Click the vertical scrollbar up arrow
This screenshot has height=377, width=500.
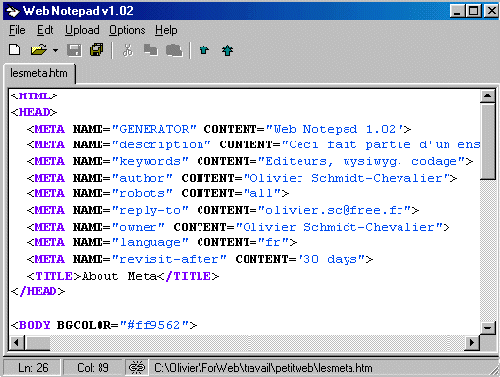tap(487, 96)
